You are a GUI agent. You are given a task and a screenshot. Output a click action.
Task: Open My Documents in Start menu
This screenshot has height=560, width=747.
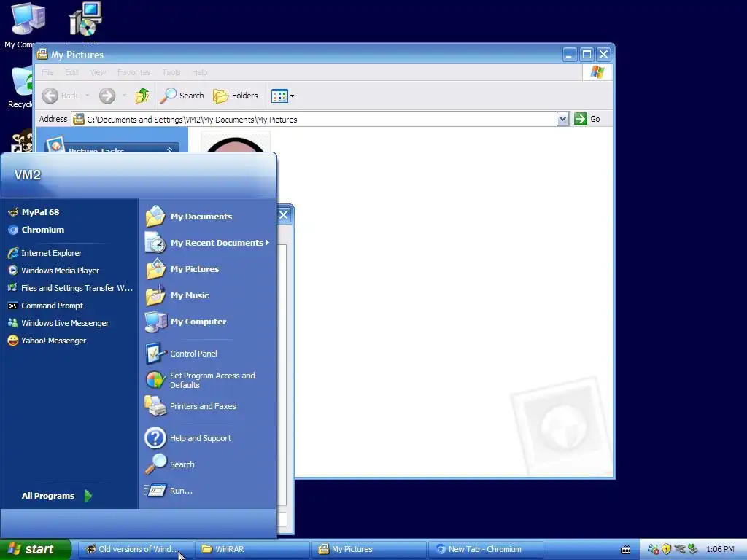(189, 217)
